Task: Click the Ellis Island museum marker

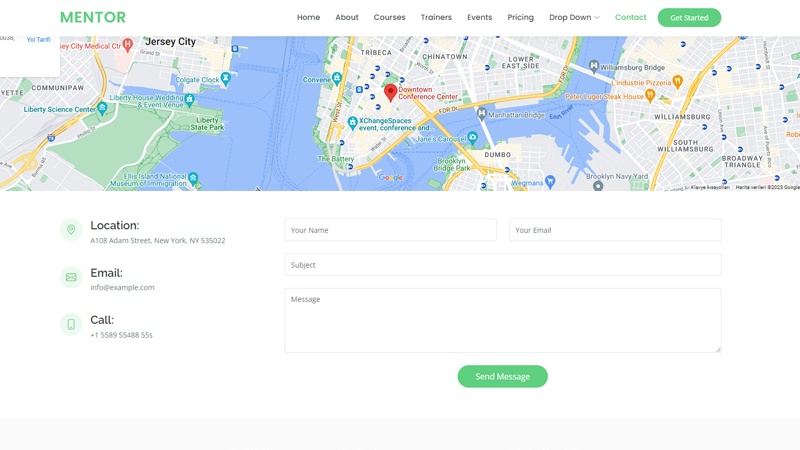Action: [x=193, y=178]
